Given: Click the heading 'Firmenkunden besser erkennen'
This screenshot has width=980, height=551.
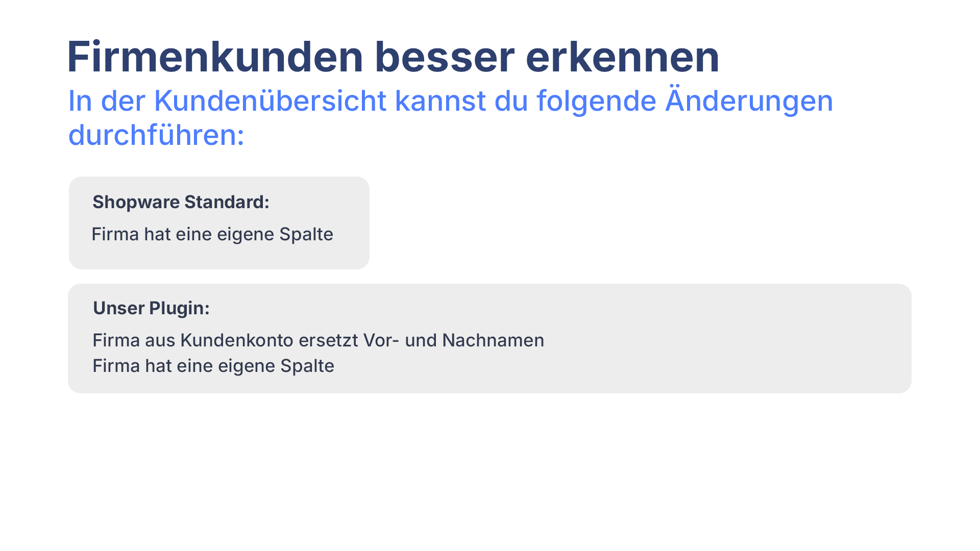Looking at the screenshot, I should (x=391, y=56).
